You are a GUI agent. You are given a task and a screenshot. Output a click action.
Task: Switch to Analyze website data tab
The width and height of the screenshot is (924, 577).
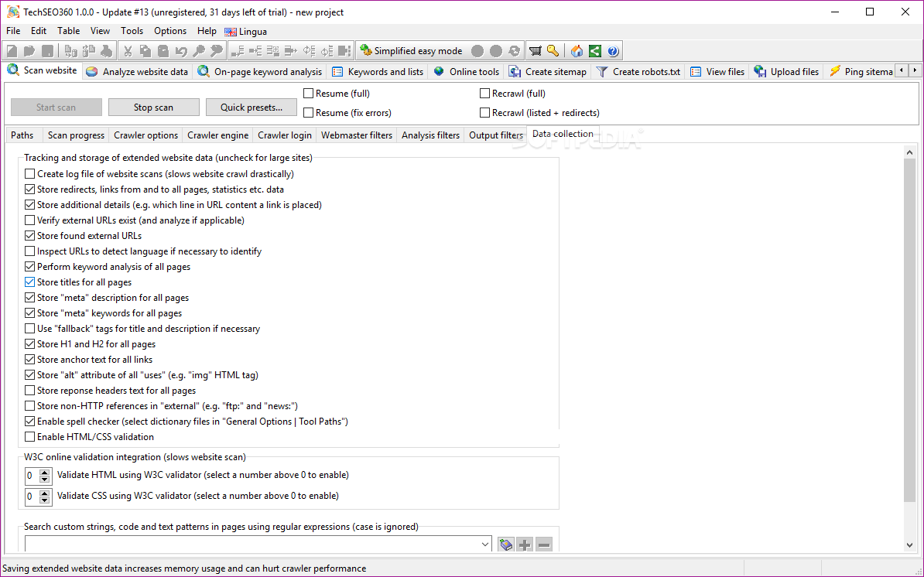(x=137, y=72)
